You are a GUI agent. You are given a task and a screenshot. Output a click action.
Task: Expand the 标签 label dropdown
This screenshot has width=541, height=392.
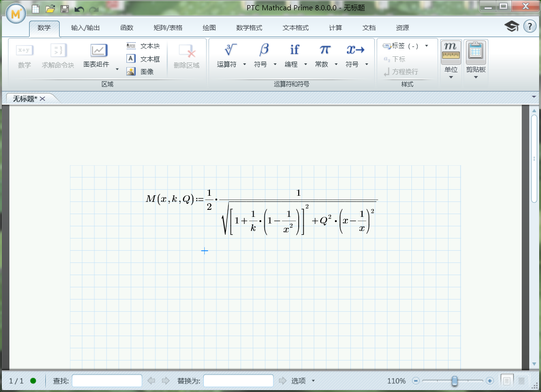click(426, 46)
